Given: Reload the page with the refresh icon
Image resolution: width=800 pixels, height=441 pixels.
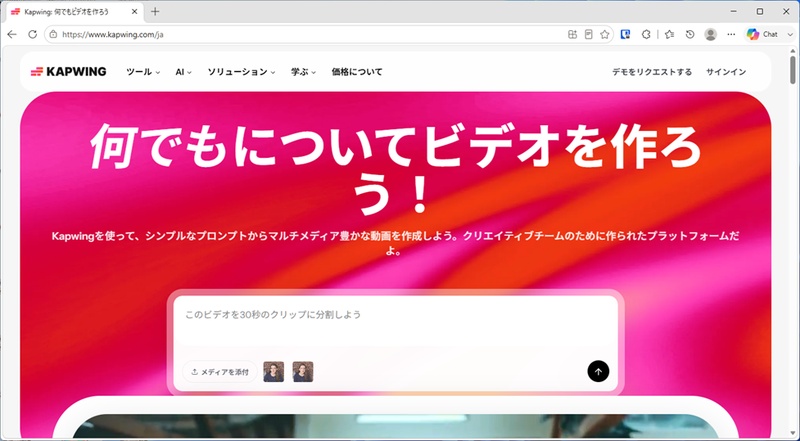Looking at the screenshot, I should pos(33,34).
